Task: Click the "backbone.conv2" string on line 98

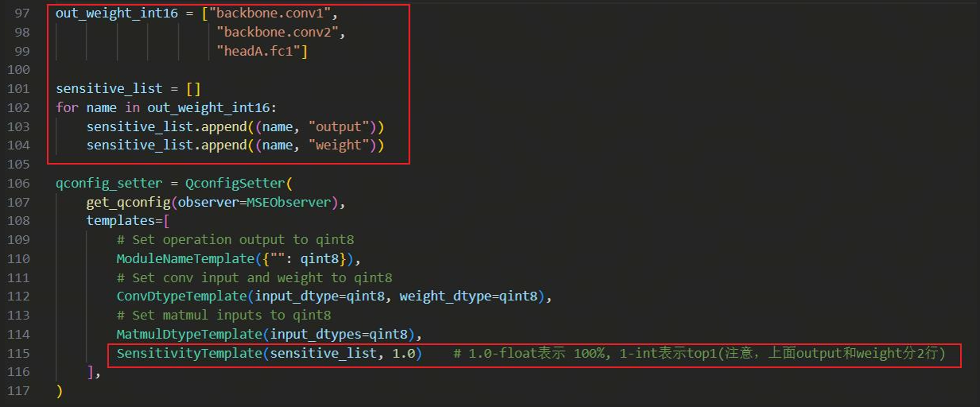Action: [281, 33]
